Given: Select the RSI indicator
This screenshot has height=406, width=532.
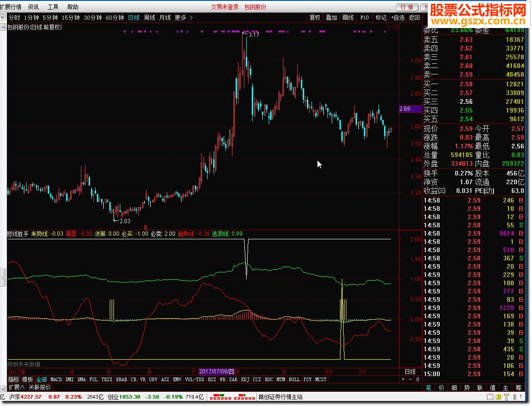Looking at the screenshot, I should click(x=212, y=379).
